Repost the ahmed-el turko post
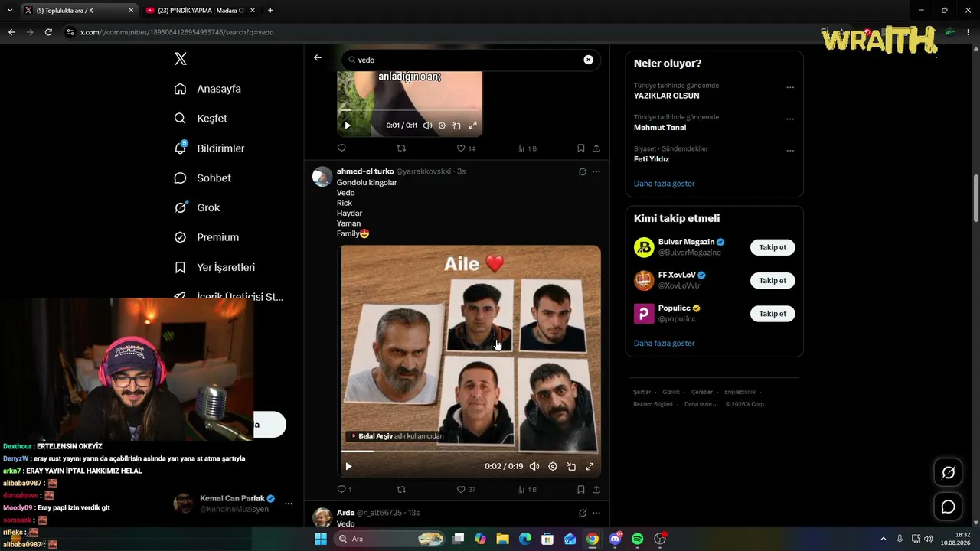 click(401, 489)
